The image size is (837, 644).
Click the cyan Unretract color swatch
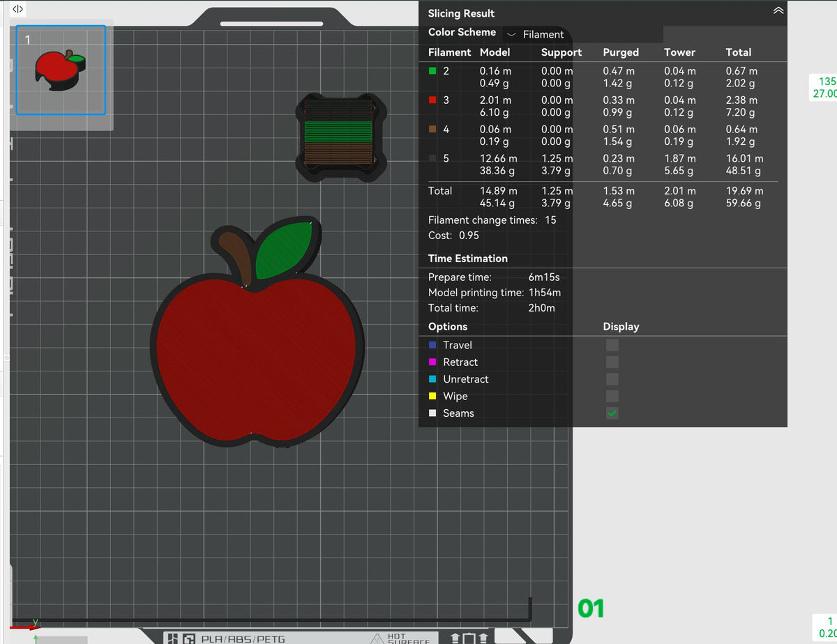pos(432,379)
